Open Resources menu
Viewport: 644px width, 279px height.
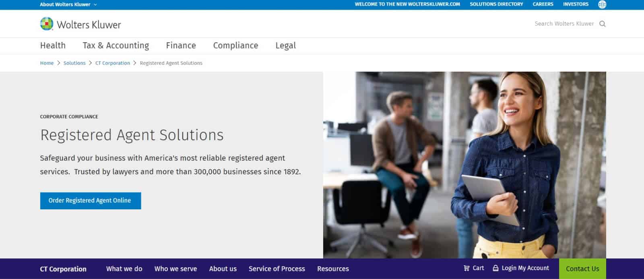coord(333,269)
